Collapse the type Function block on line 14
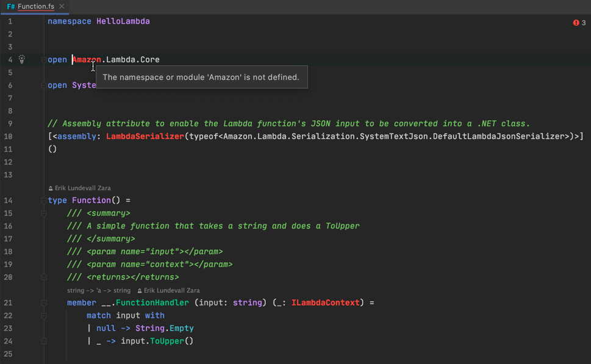 [x=44, y=201]
